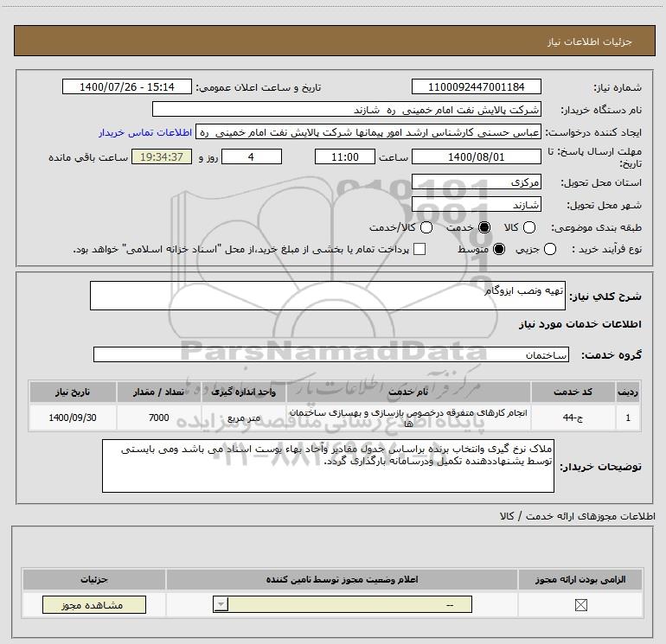
Task: Click the اعلام وضعیت مجوز توسط تامین کننده header
Action: 342,579
